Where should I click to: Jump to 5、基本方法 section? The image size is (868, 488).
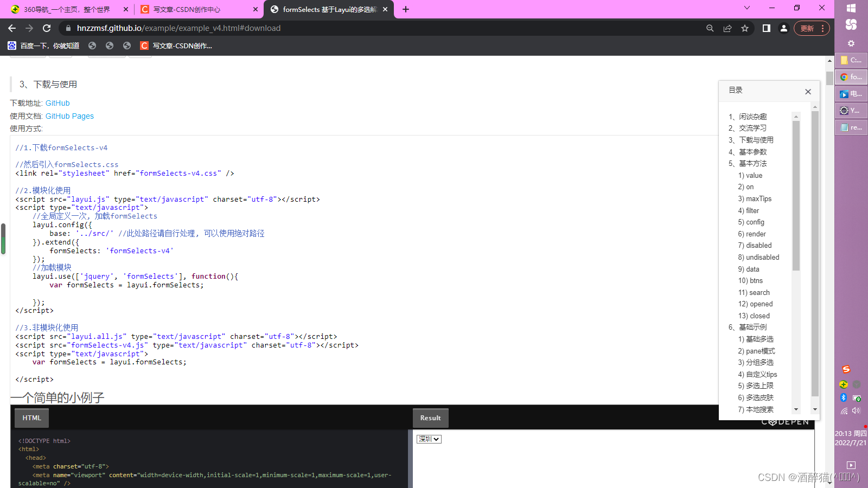748,163
